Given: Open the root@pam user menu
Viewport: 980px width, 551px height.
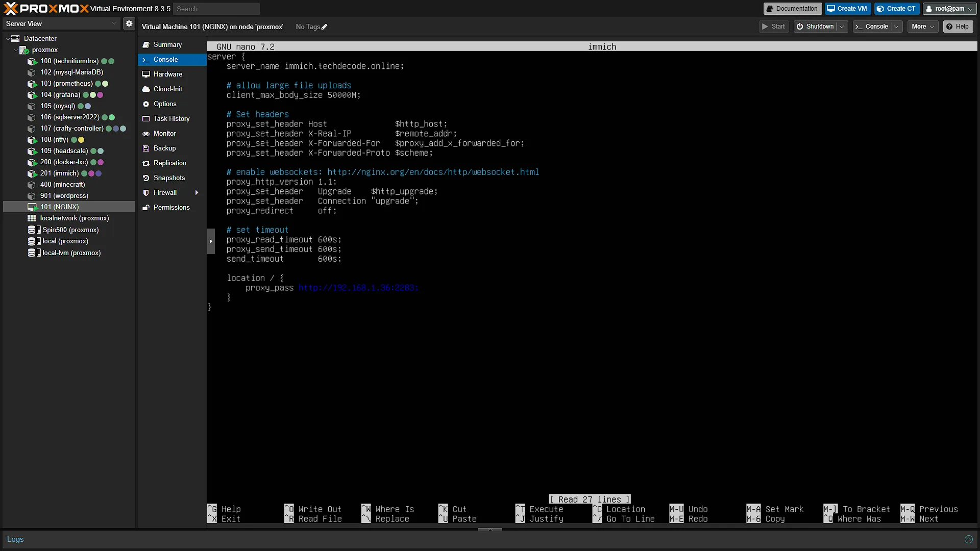Looking at the screenshot, I should point(949,9).
